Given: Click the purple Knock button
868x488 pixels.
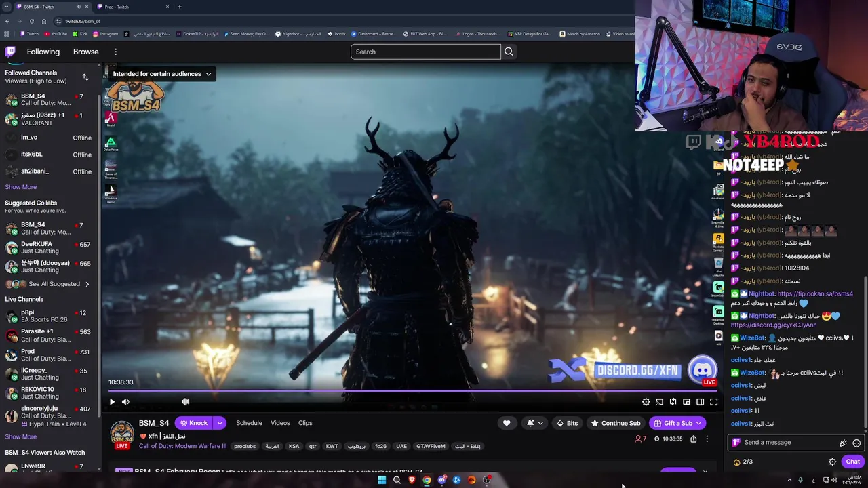Looking at the screenshot, I should [x=194, y=423].
